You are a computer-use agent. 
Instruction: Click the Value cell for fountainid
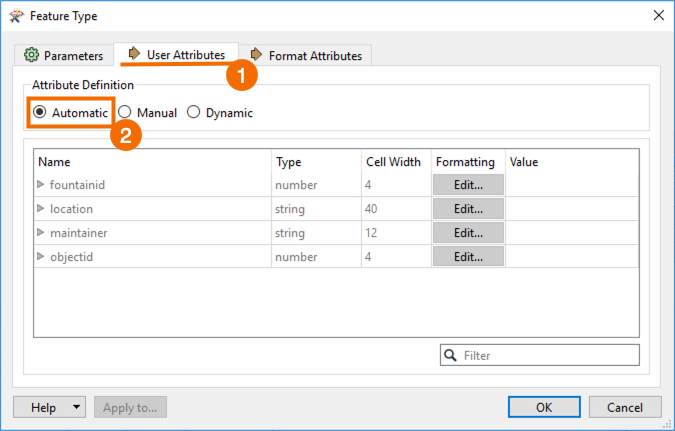[x=572, y=185]
